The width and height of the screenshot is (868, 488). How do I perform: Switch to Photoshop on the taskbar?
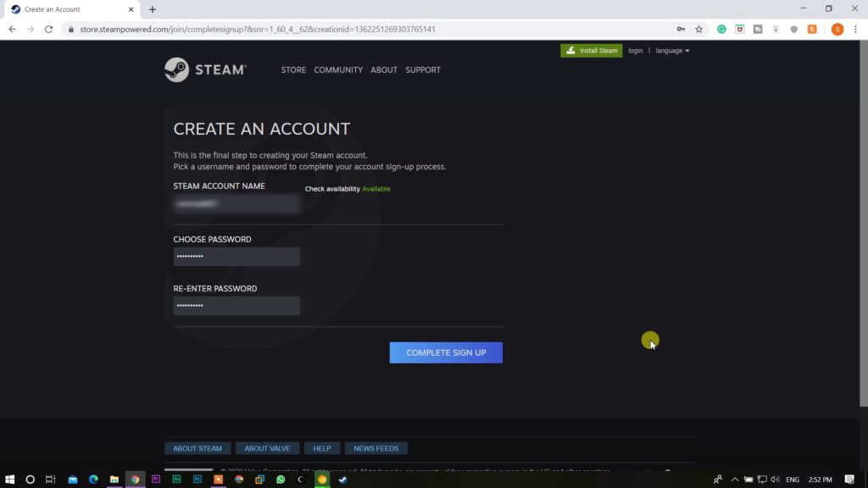tap(197, 480)
